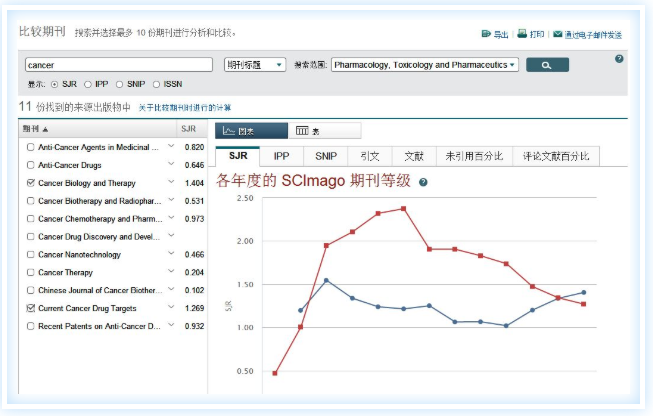Select the IPP radio button
653x416 pixels.
87,85
